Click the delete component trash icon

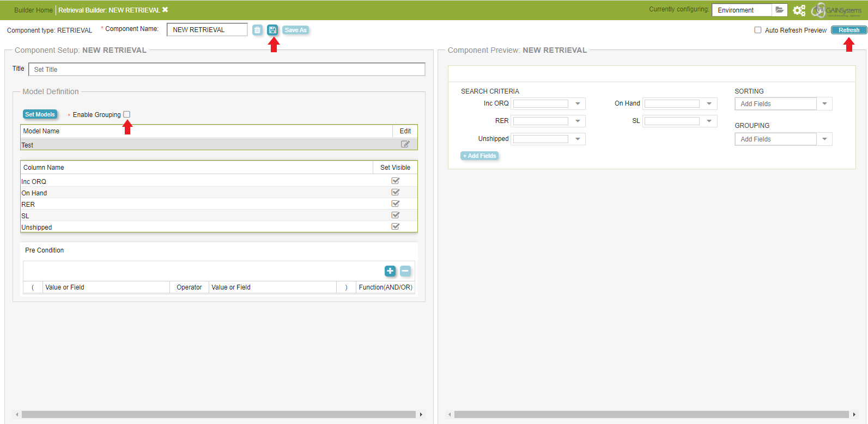click(258, 30)
